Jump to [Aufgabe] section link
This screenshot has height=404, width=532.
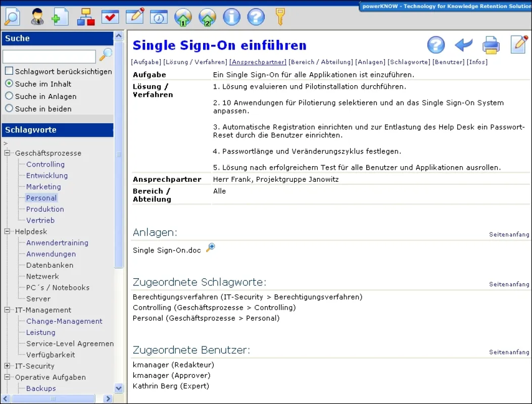146,62
